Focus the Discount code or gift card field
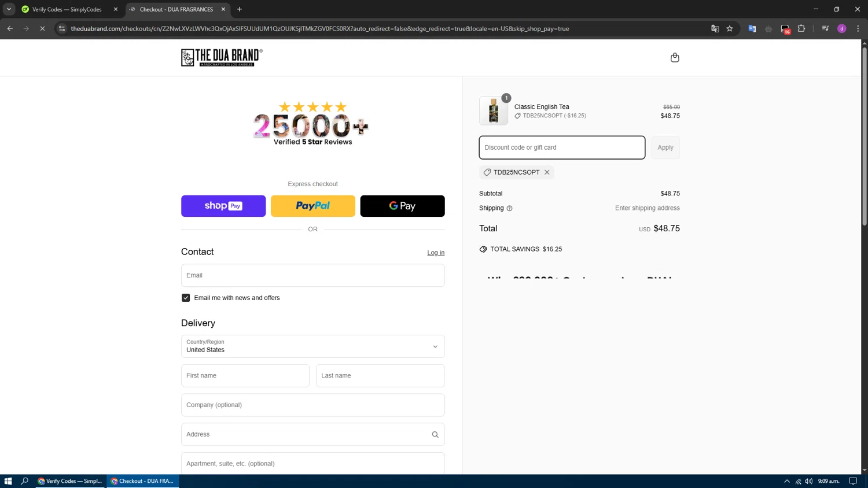Screen dimensions: 868x488 pyautogui.click(x=562, y=147)
